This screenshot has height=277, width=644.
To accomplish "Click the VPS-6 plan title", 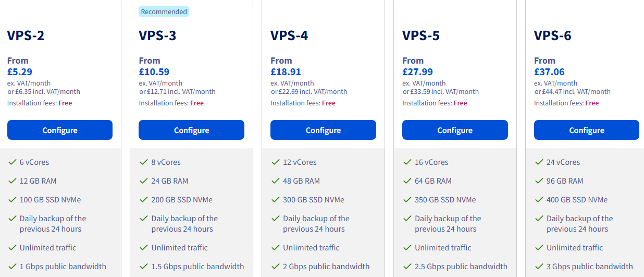I will click(x=552, y=35).
